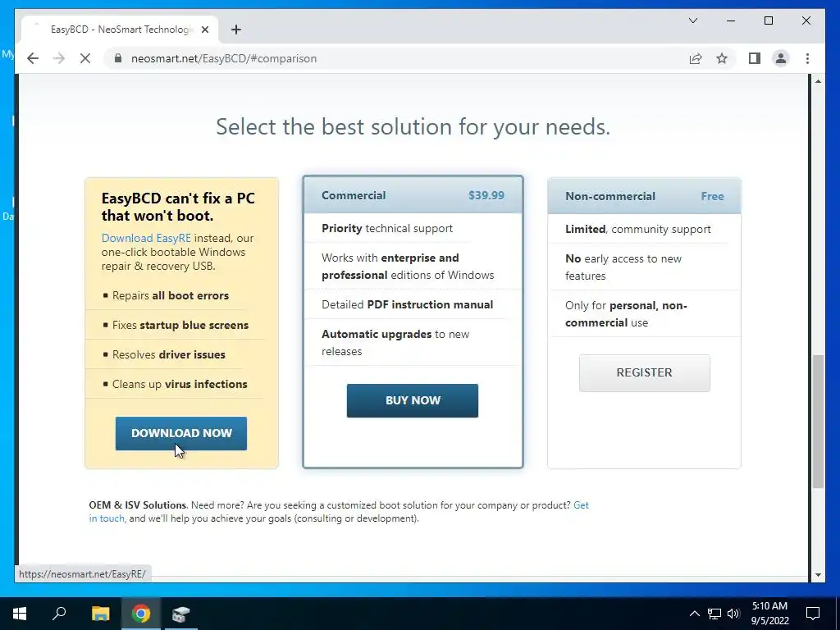The height and width of the screenshot is (630, 840).
Task: Open the Chrome profile menu
Action: click(x=781, y=58)
